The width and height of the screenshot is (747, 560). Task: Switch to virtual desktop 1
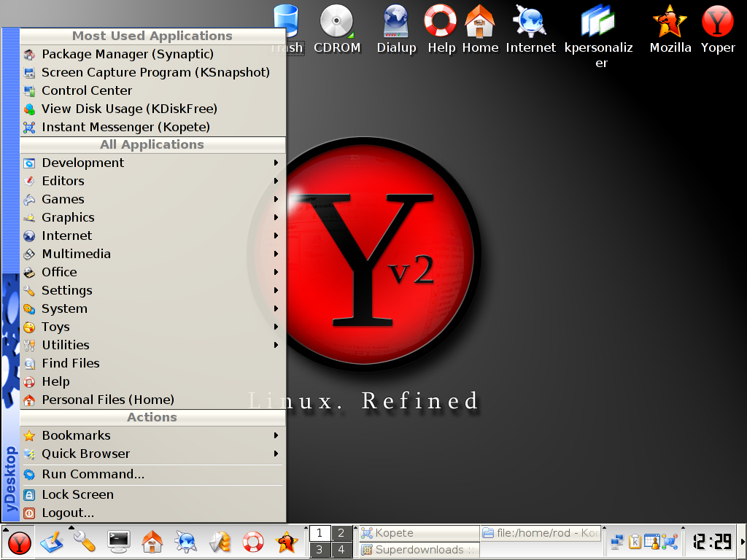tap(320, 533)
